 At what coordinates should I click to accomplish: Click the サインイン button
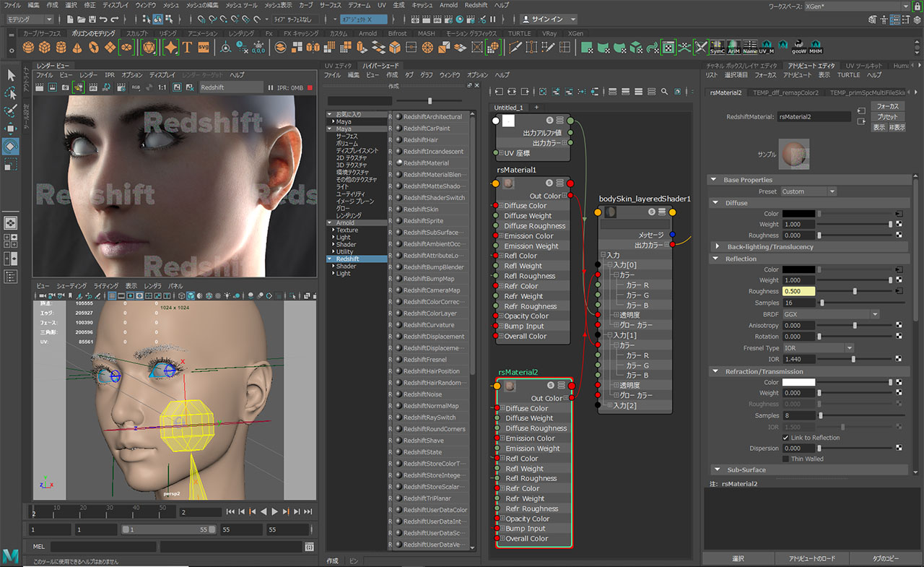pos(550,20)
